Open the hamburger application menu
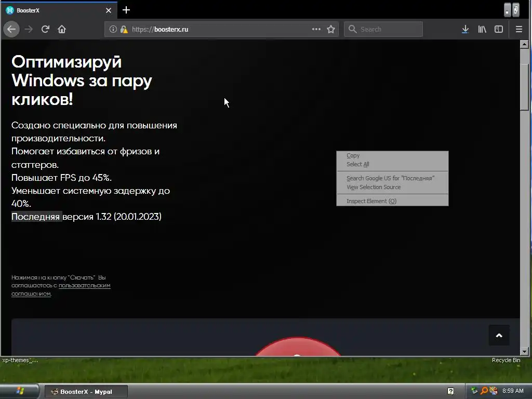Image resolution: width=532 pixels, height=399 pixels. [519, 29]
